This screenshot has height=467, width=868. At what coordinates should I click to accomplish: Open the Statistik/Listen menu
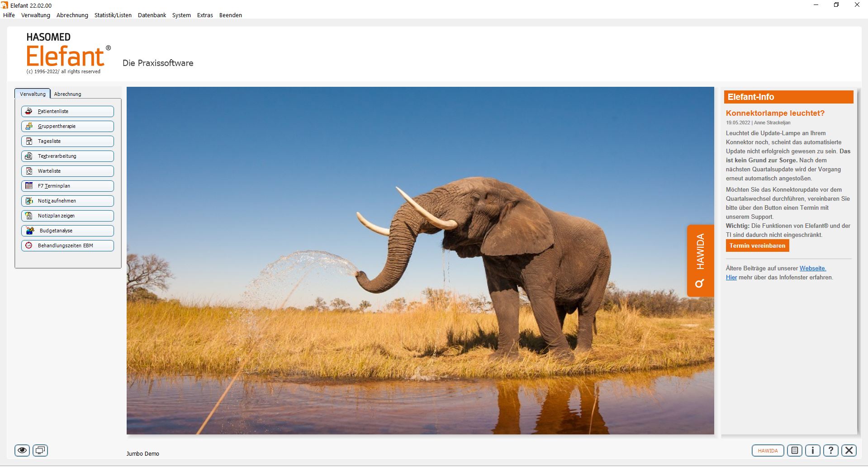(x=113, y=15)
